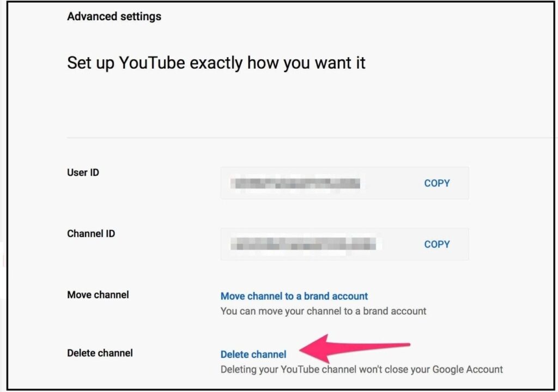The width and height of the screenshot is (558, 392).
Task: Copy the User ID value
Action: pos(436,183)
